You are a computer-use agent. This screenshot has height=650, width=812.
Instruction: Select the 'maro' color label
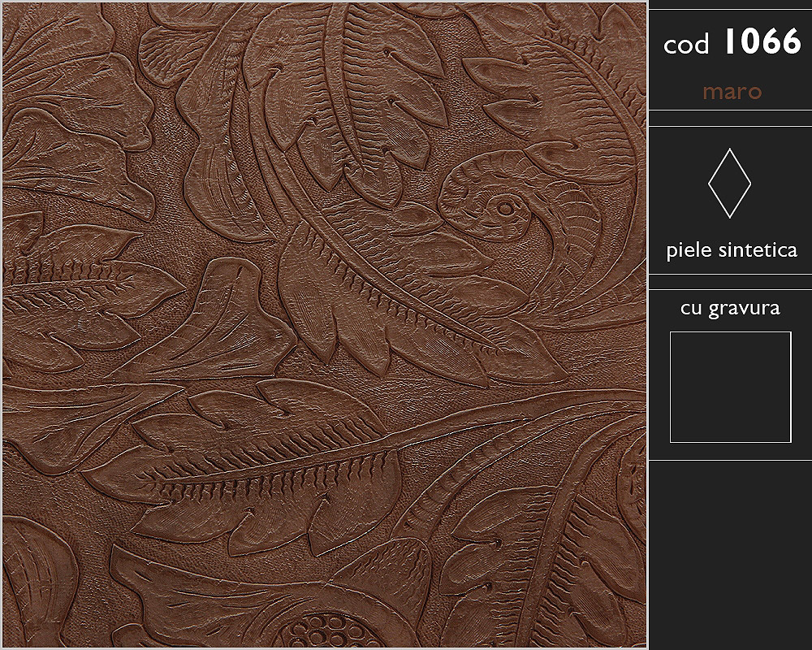[x=732, y=93]
